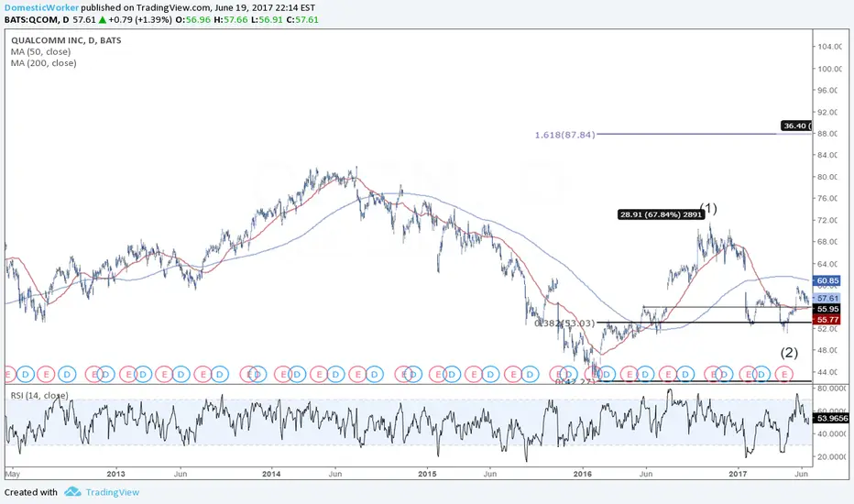Click the green up-arrow price change icon
This screenshot has width=854, height=504.
click(x=102, y=19)
